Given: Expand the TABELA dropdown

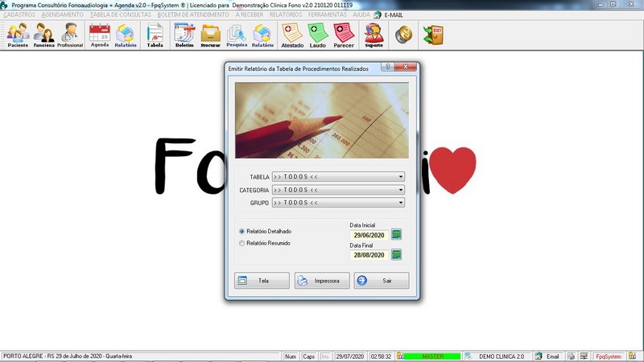Looking at the screenshot, I should pyautogui.click(x=400, y=177).
